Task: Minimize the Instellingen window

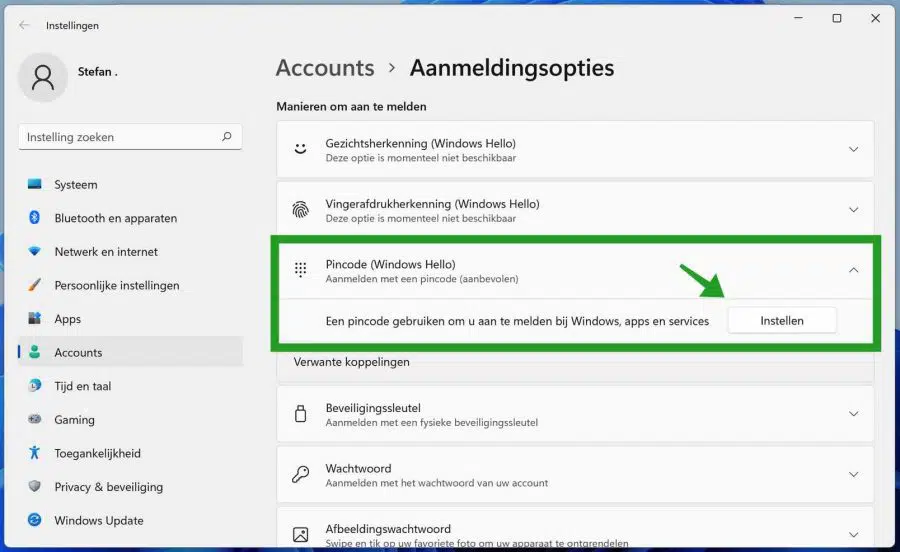Action: [798, 18]
